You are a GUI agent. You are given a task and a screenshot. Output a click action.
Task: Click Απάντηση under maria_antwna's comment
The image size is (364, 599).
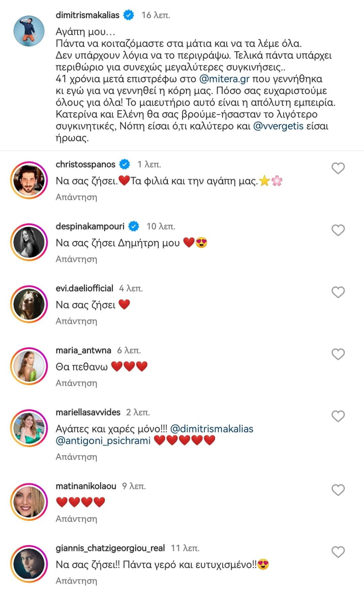[x=76, y=383]
